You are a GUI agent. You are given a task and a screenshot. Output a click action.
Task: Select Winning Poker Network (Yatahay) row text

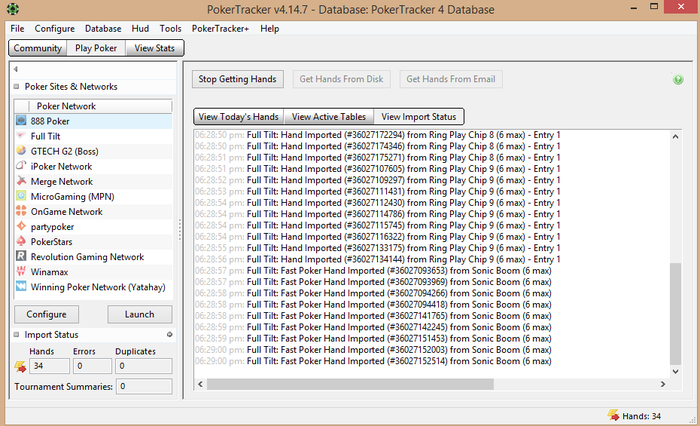coord(98,287)
